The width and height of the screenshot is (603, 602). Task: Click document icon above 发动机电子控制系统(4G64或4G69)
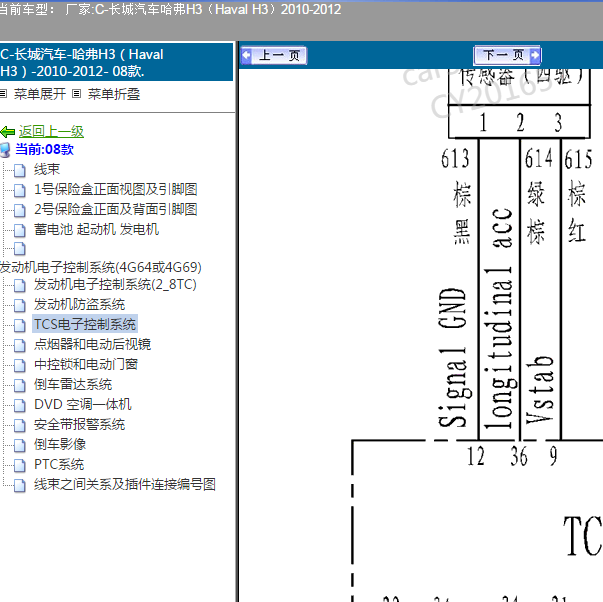pos(20,249)
